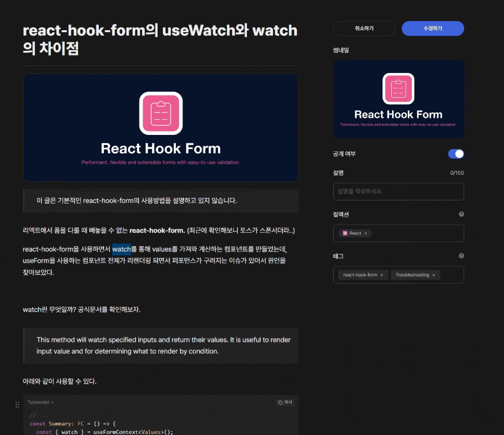504x435 pixels.
Task: Toggle the 공개 여부 public switch
Action: tap(456, 154)
